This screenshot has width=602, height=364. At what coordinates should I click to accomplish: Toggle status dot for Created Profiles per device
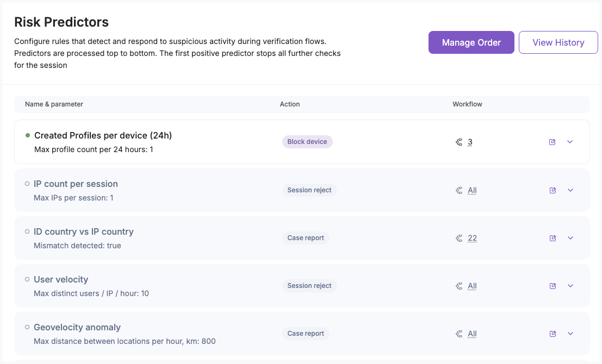[x=28, y=135]
